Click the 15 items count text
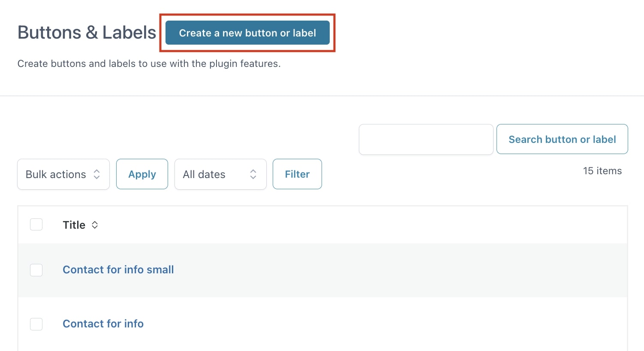This screenshot has height=351, width=644. 602,171
